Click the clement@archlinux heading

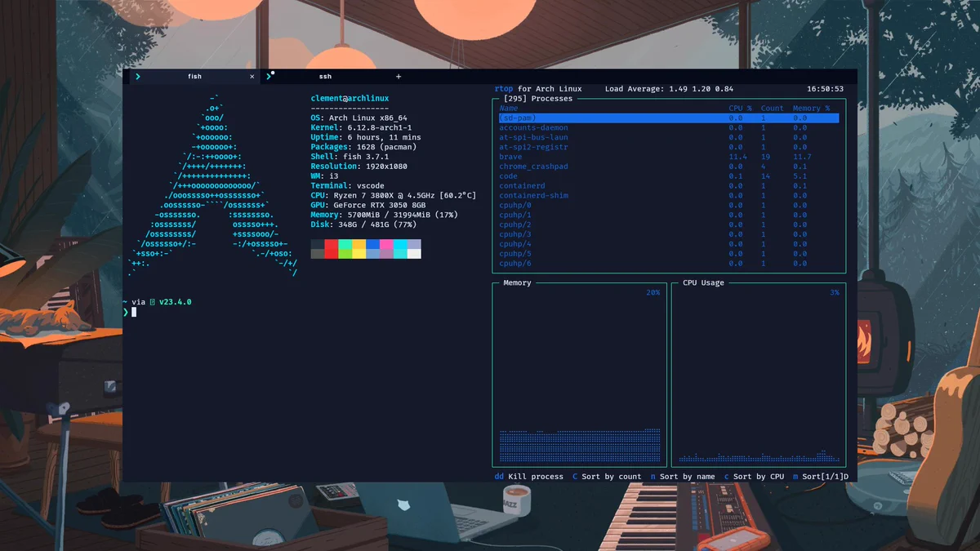click(350, 98)
